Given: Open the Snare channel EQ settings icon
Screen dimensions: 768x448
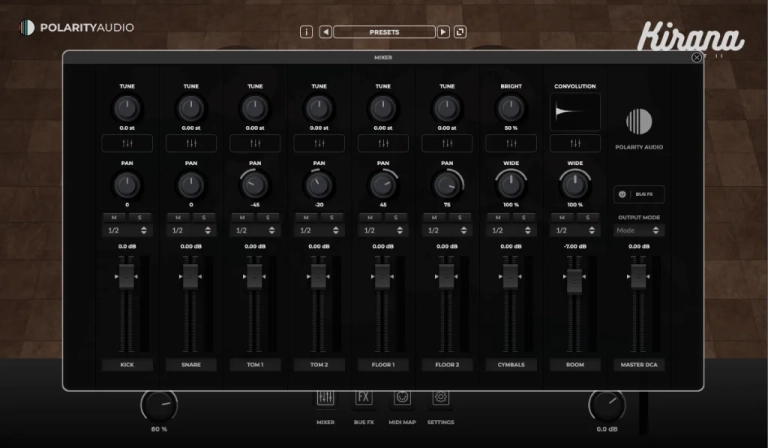Looking at the screenshot, I should [191, 143].
